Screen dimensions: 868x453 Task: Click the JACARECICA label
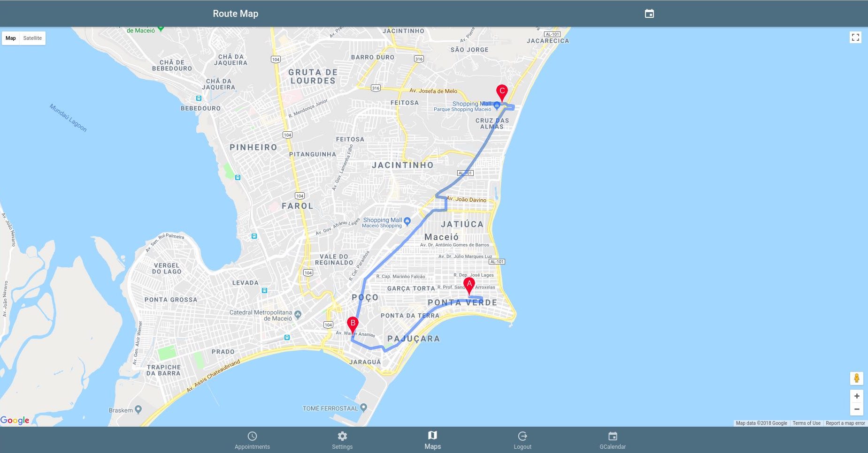548,41
